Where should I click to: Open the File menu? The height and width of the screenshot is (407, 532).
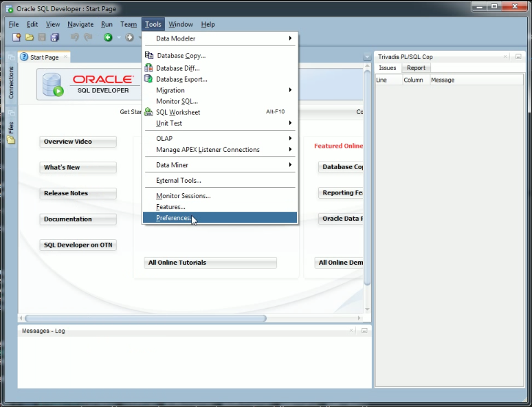[x=14, y=25]
